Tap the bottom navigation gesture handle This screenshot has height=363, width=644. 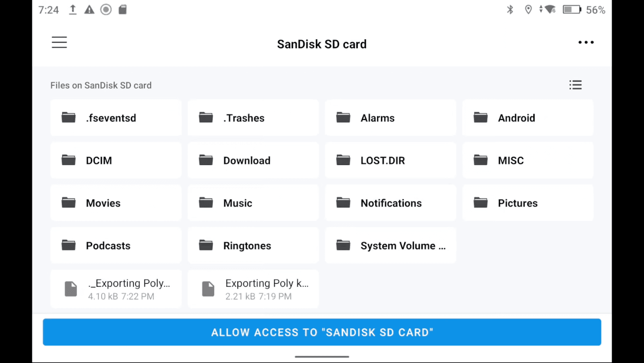click(322, 357)
